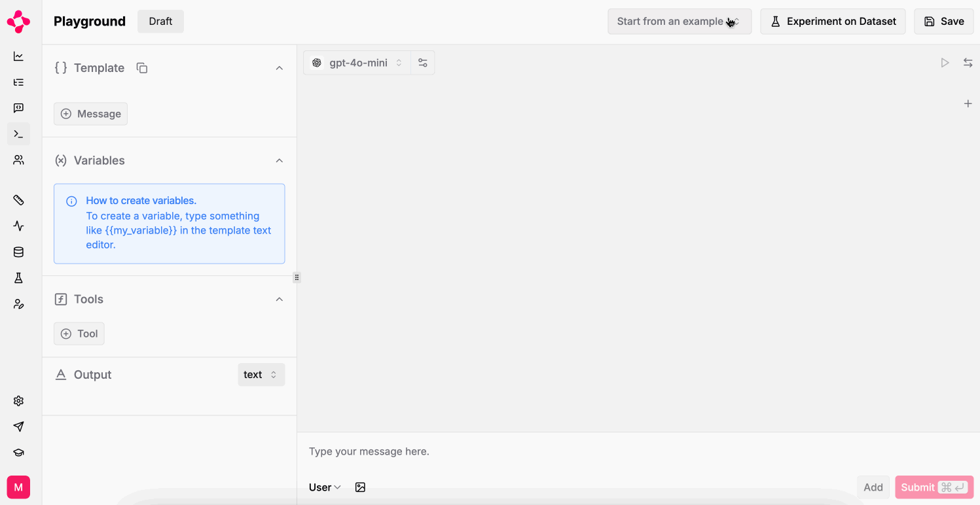Collapse the Tools section
The width and height of the screenshot is (980, 505).
pos(280,300)
